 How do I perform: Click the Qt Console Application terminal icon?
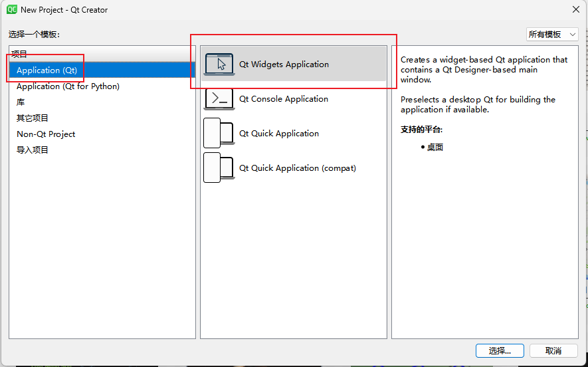click(x=219, y=98)
